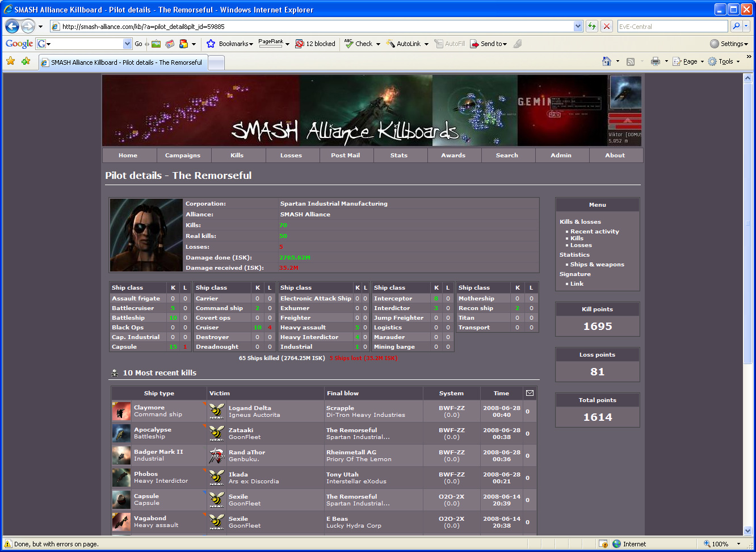Click the Refresh page icon
The image size is (756, 552).
click(x=592, y=26)
